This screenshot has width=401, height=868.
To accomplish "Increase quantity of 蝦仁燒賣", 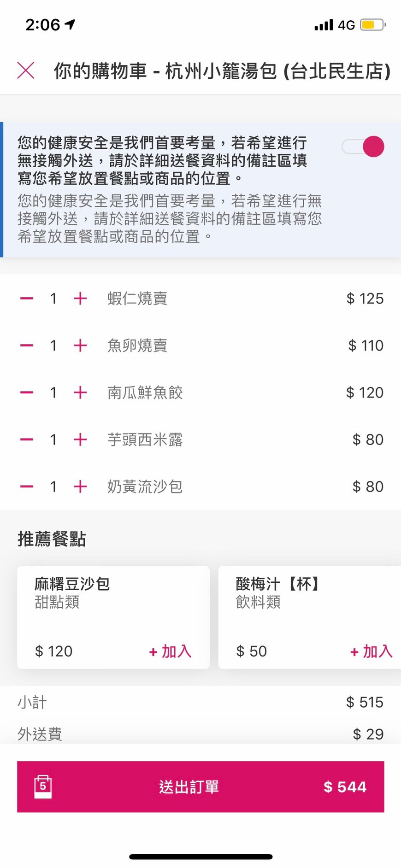I will pyautogui.click(x=80, y=299).
